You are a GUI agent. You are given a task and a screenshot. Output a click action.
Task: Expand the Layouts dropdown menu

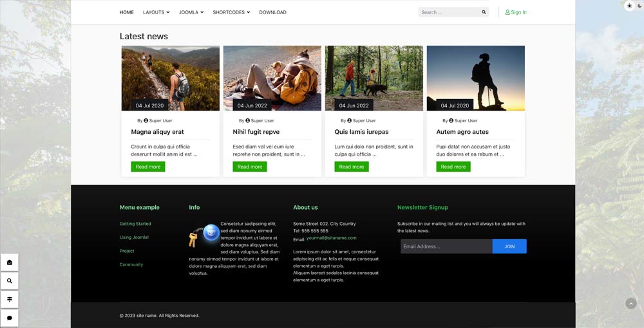pos(156,12)
